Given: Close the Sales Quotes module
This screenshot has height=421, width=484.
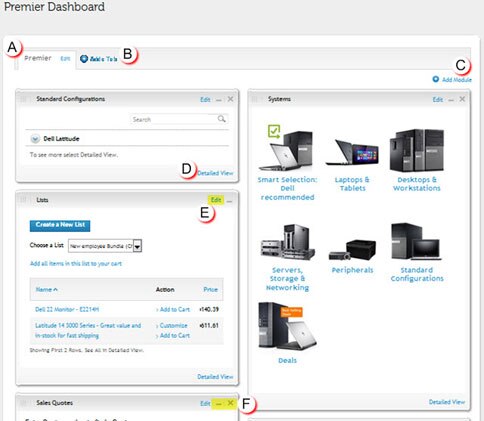Looking at the screenshot, I should pyautogui.click(x=230, y=403).
